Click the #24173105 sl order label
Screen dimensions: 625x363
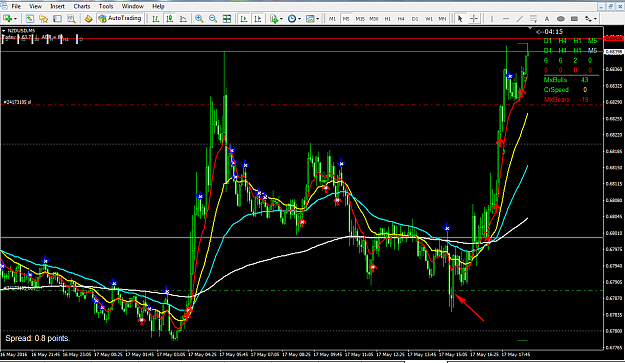tap(18, 102)
